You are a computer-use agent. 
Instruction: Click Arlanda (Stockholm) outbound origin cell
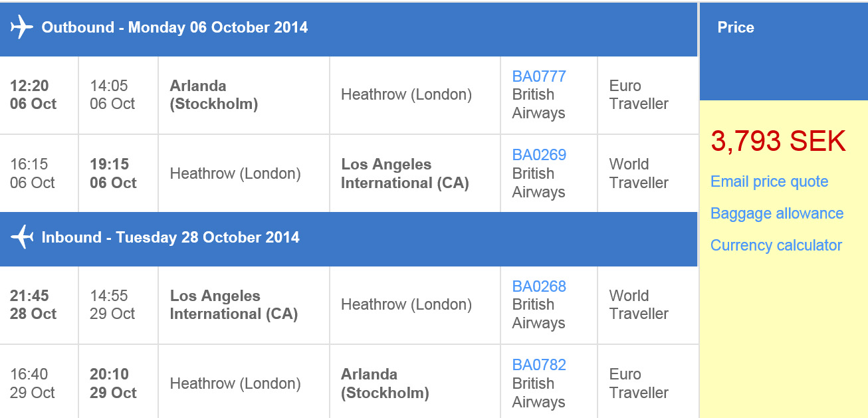coord(214,94)
